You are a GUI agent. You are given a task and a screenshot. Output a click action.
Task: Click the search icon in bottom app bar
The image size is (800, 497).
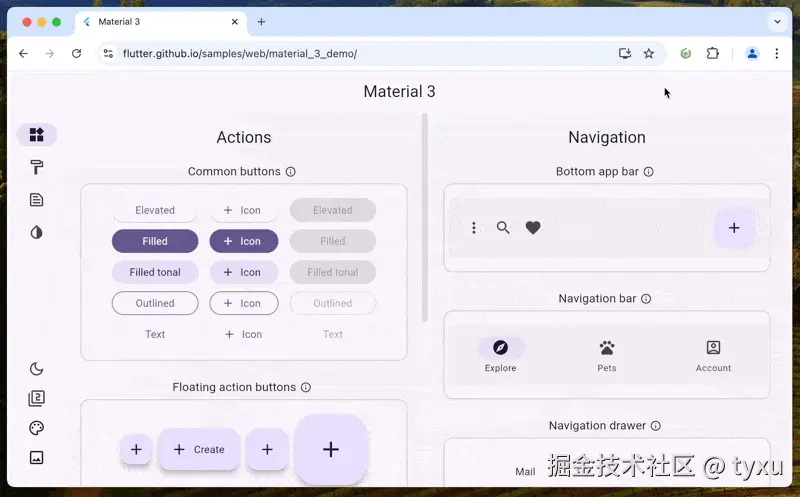[x=503, y=228]
